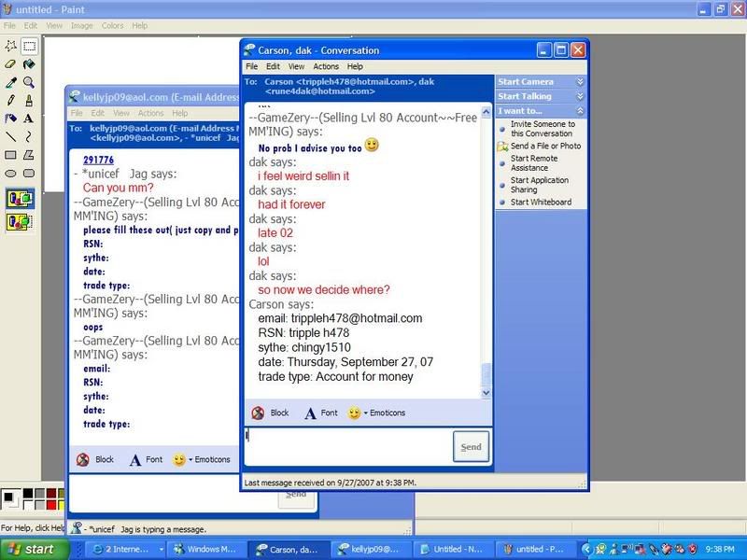Click the chat scrollbar down arrow

pyautogui.click(x=486, y=393)
